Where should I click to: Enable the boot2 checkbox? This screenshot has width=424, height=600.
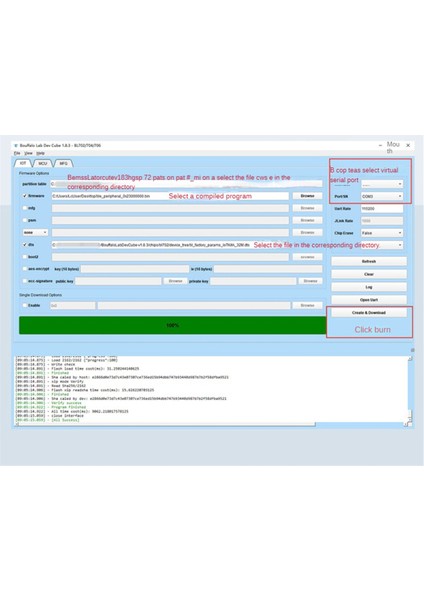(x=25, y=257)
